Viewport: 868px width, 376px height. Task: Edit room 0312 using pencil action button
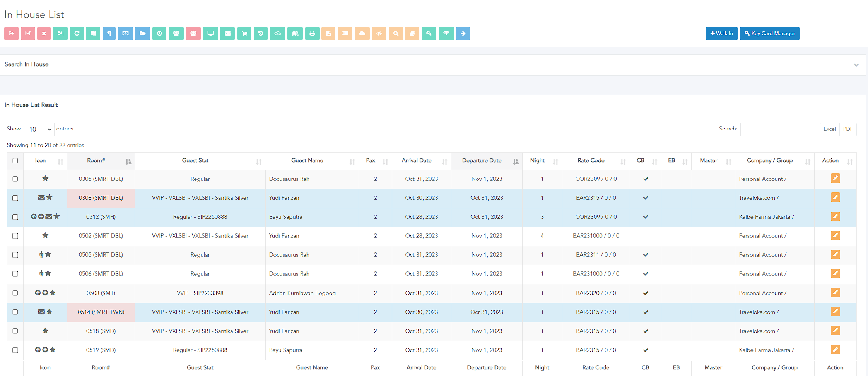click(x=835, y=216)
